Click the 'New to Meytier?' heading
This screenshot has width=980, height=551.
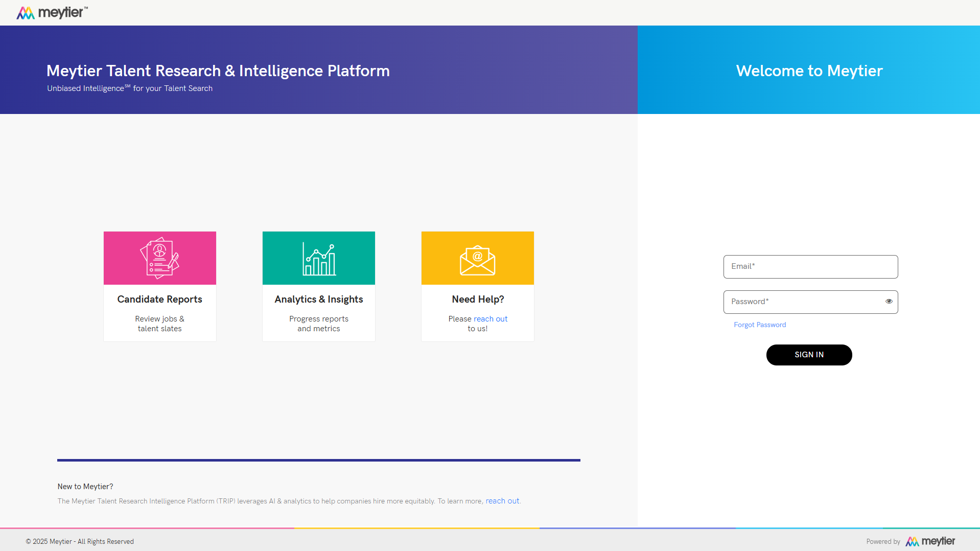click(85, 487)
